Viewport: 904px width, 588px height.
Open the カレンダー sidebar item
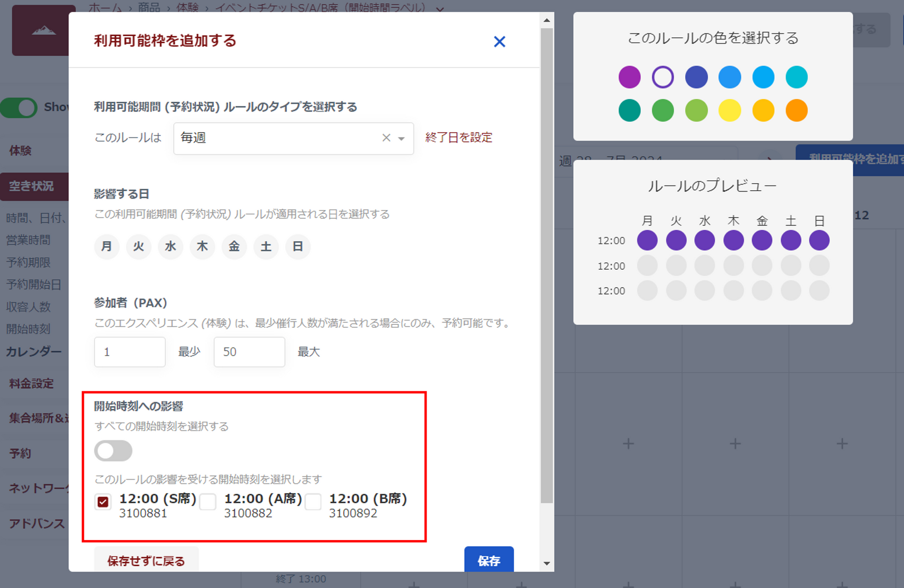tap(33, 352)
